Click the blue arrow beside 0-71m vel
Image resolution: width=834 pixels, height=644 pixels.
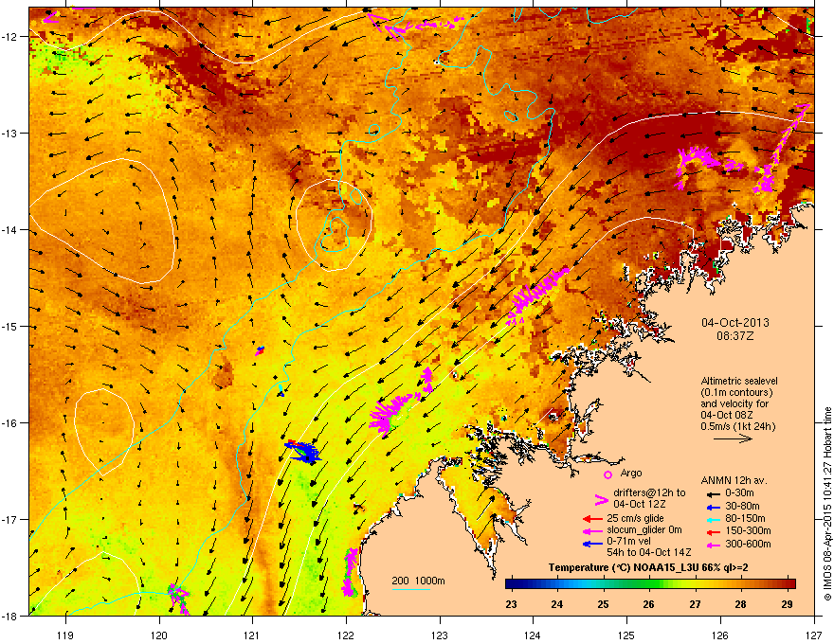point(592,544)
